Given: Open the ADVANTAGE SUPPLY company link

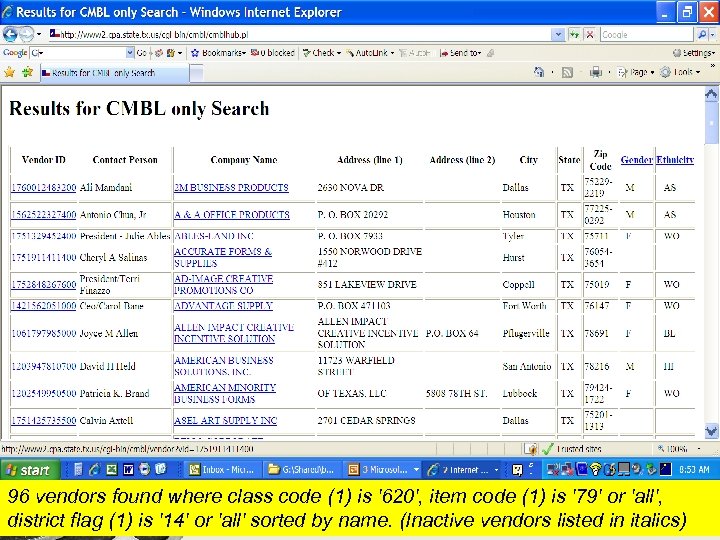Looking at the screenshot, I should (223, 306).
